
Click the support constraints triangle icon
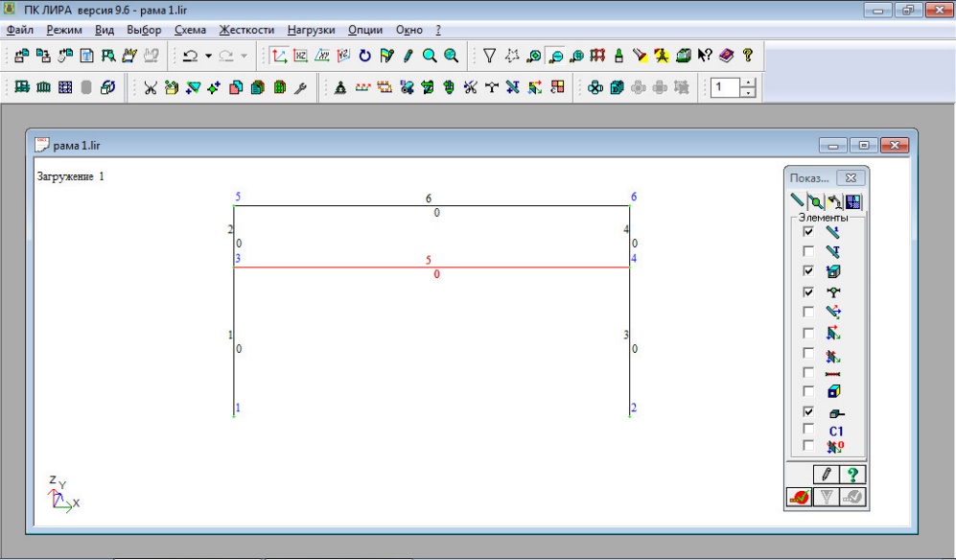340,88
